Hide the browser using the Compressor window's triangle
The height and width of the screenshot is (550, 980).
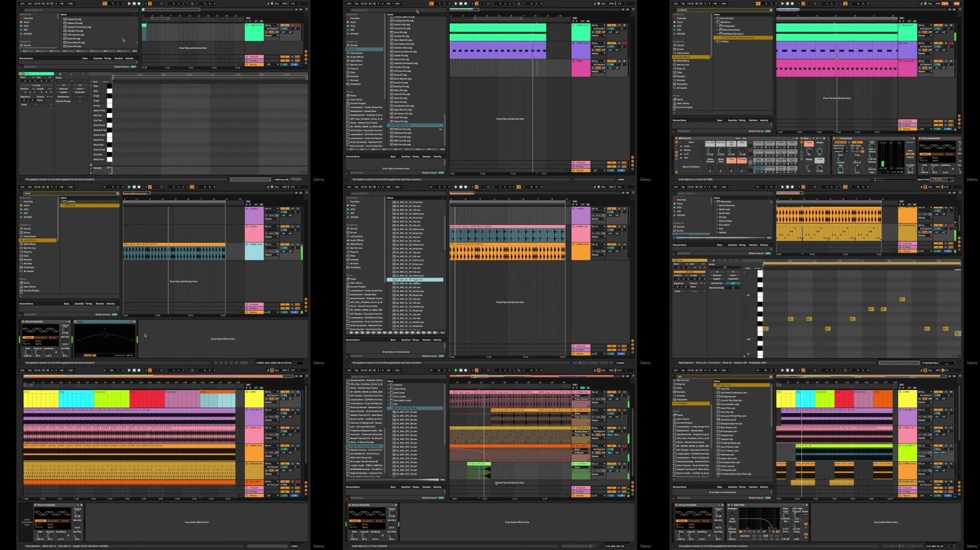[673, 9]
